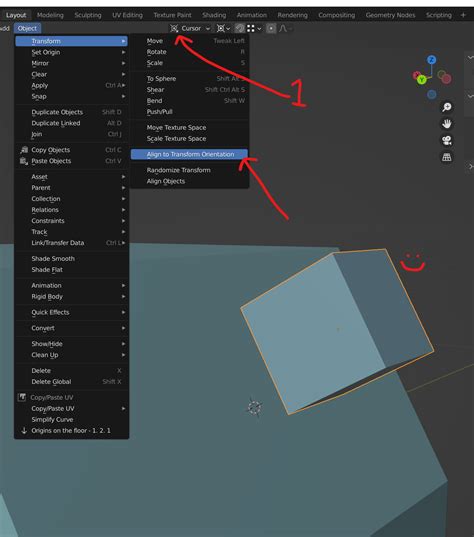Open the UV Editing workspace tab
The width and height of the screenshot is (474, 537).
127,15
